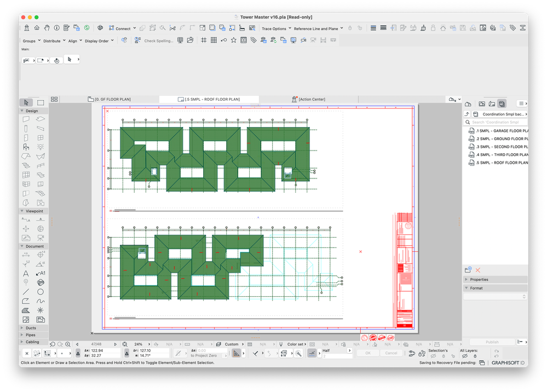The width and height of the screenshot is (547, 392).
Task: Click the 24% zoom level button
Action: 140,344
